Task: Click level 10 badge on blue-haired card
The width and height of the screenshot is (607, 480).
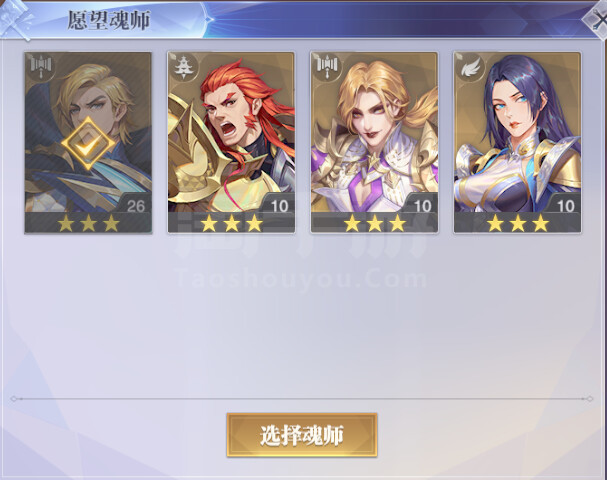Action: pos(566,205)
